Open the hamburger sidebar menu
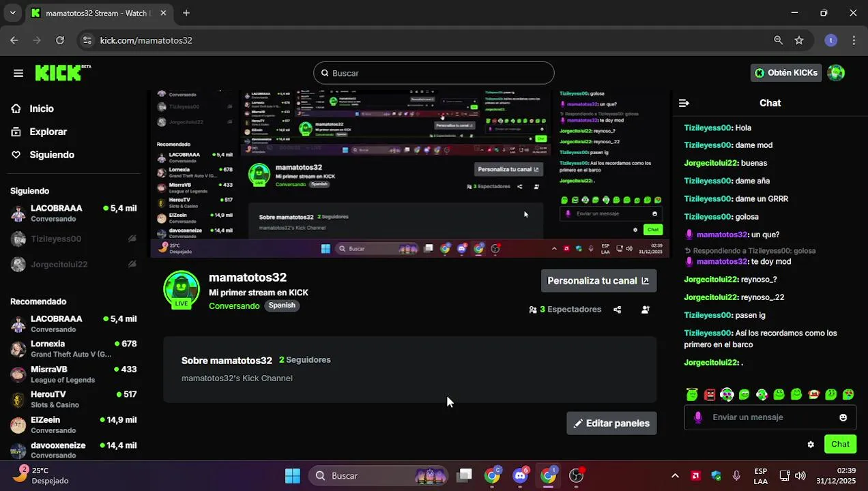The height and width of the screenshot is (491, 868). [18, 73]
